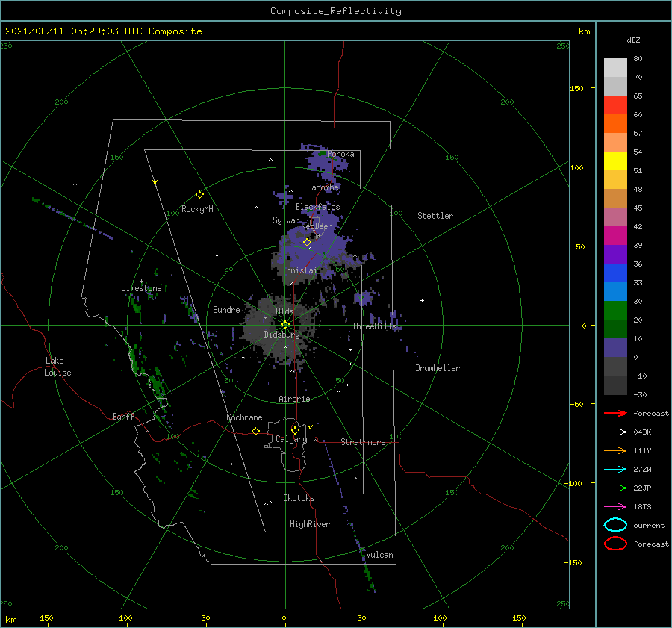The height and width of the screenshot is (628, 672).
Task: Click the Sylvan label
Action: [x=286, y=220]
